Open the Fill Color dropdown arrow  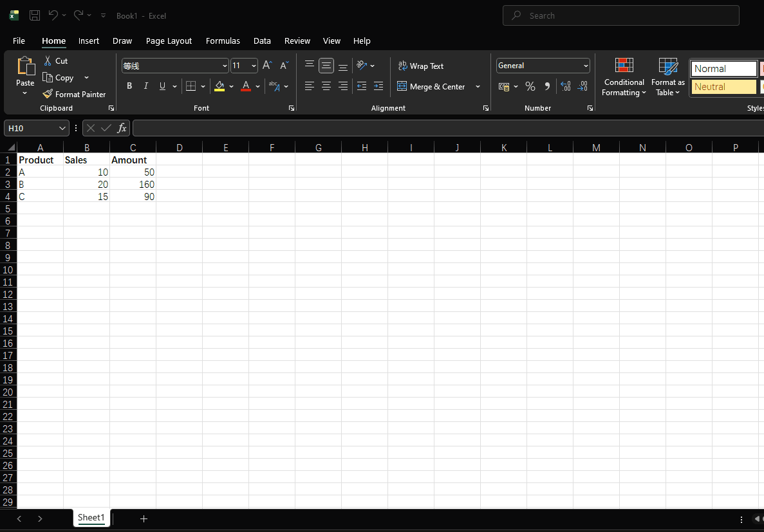coord(232,86)
